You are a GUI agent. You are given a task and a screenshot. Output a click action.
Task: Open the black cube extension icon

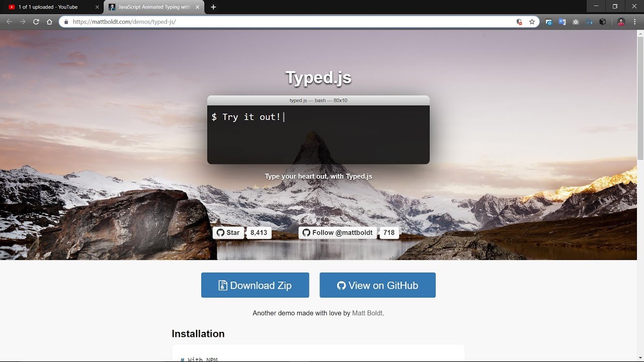click(x=603, y=22)
